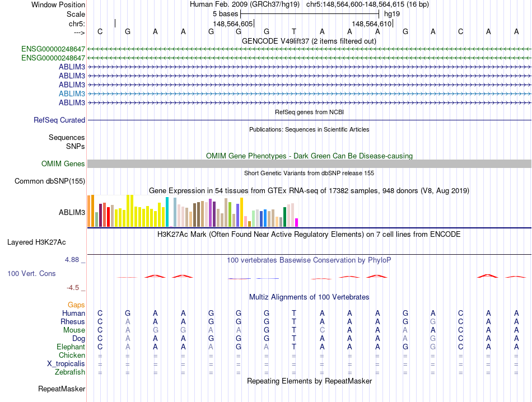Image resolution: width=532 pixels, height=402 pixels.
Task: Click the 100 Vert. Cons label
Action: click(x=31, y=273)
